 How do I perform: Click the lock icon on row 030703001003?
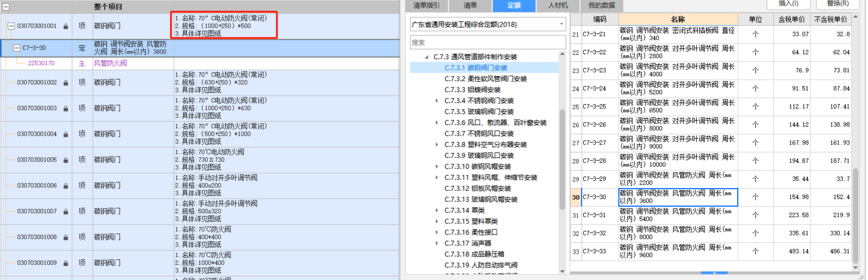pos(66,109)
